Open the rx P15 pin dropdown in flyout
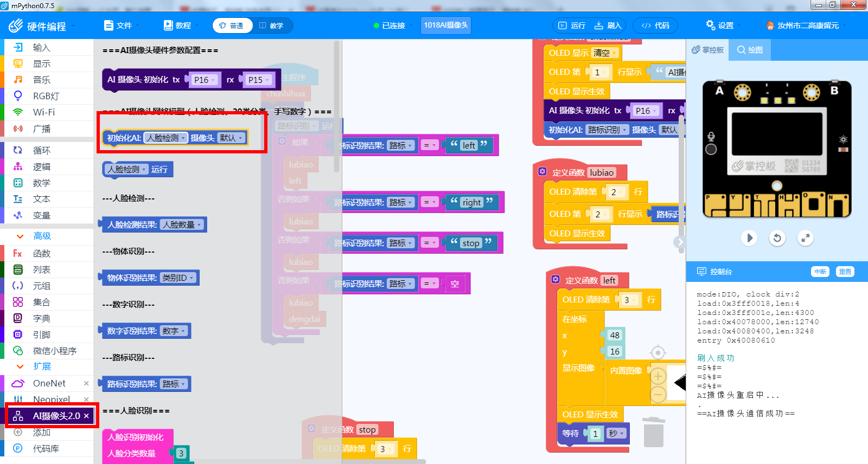 [259, 80]
